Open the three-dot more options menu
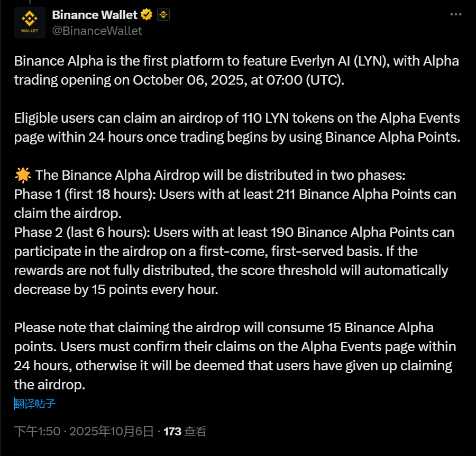Image resolution: width=476 pixels, height=456 pixels. 455,15
